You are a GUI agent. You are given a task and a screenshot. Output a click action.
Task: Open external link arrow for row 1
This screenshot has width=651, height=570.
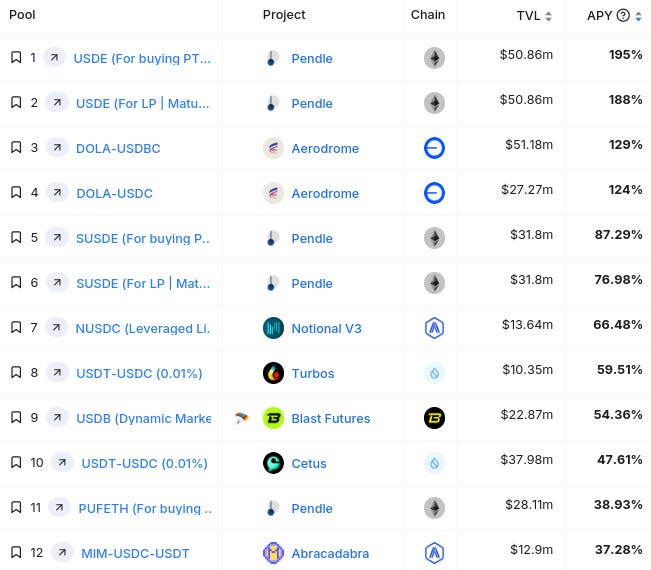(54, 57)
